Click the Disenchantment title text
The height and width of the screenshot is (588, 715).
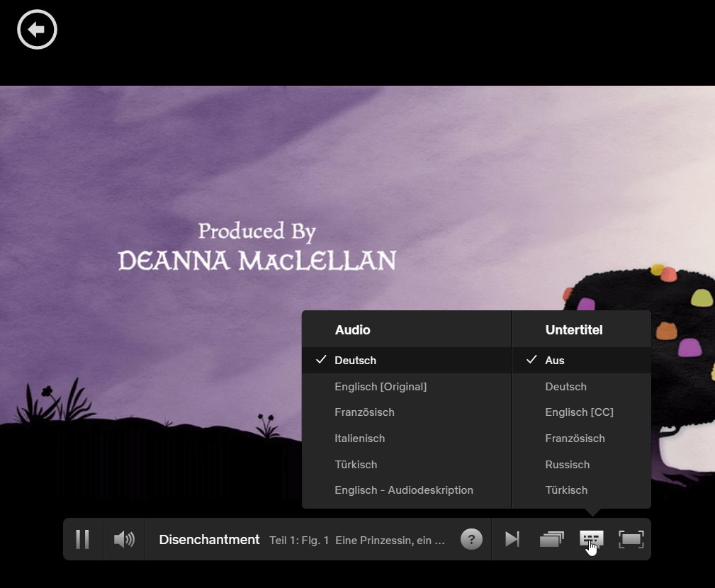(x=209, y=540)
